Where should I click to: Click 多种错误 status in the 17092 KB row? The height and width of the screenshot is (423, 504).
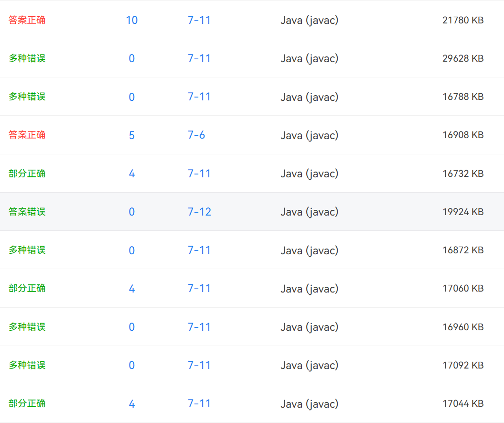click(x=27, y=365)
